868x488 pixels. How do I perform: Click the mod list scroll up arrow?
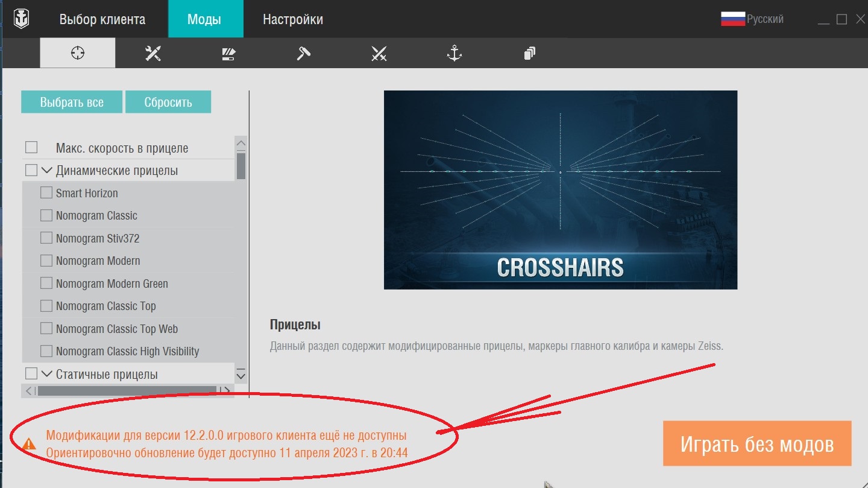tap(241, 144)
